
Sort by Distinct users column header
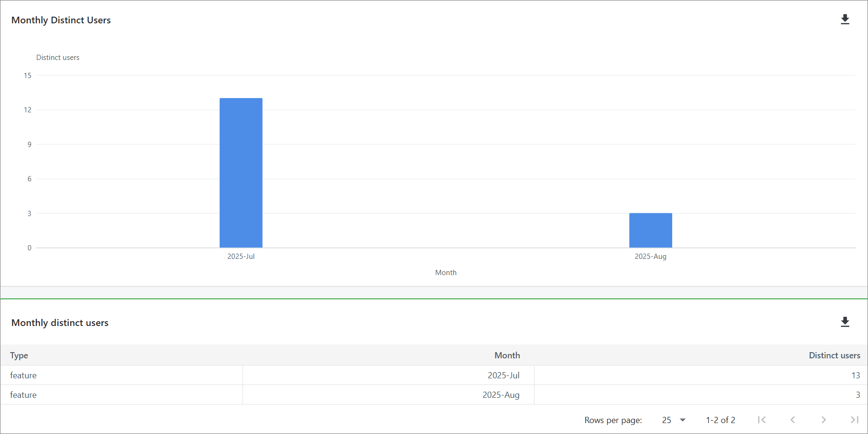point(834,355)
